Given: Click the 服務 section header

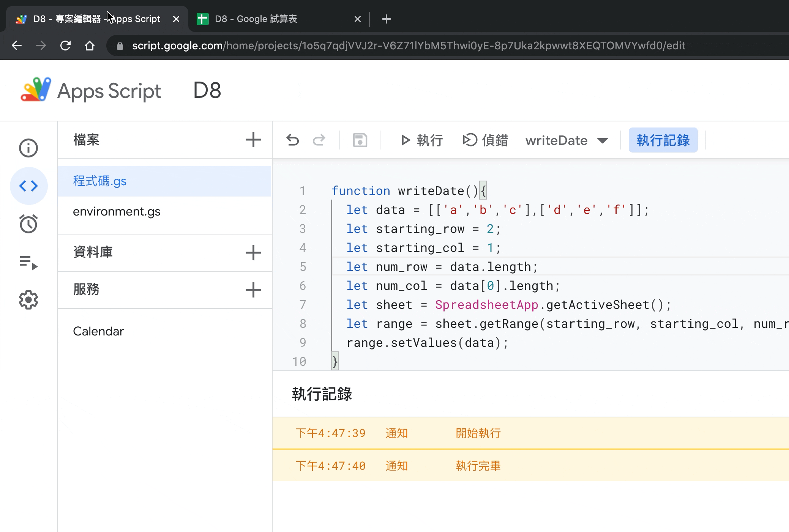Looking at the screenshot, I should [x=86, y=289].
